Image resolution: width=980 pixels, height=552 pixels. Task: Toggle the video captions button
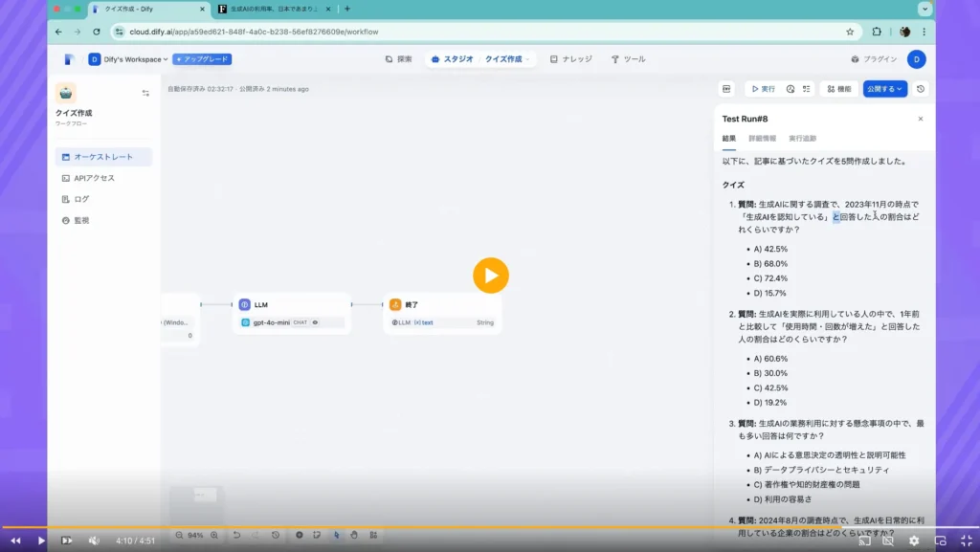pos(888,541)
